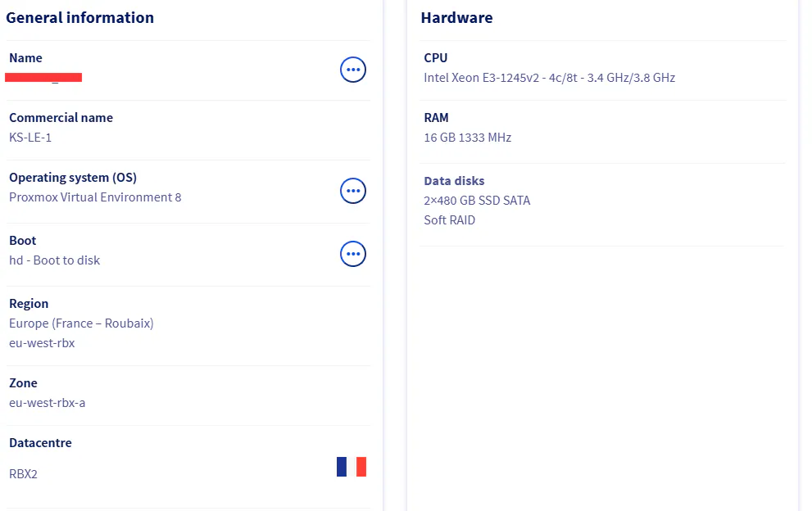
Task: Select the KS-LE-1 commercial name text
Action: pyautogui.click(x=30, y=138)
